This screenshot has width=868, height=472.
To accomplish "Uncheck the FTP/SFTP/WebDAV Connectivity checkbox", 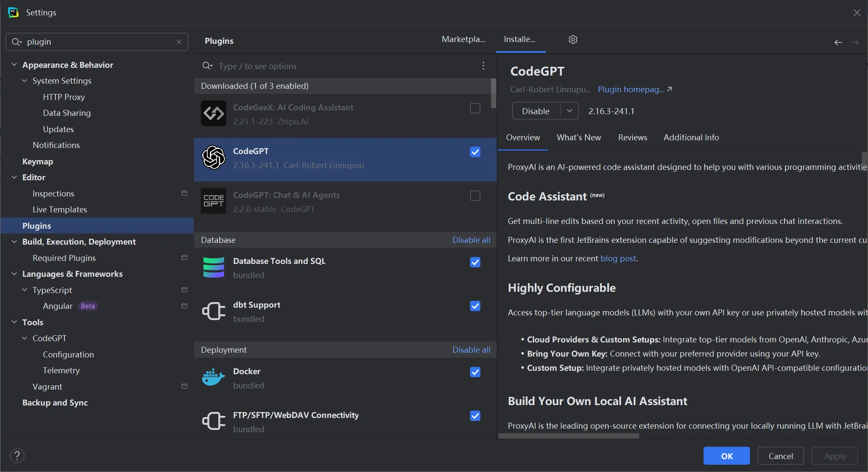I will (475, 416).
